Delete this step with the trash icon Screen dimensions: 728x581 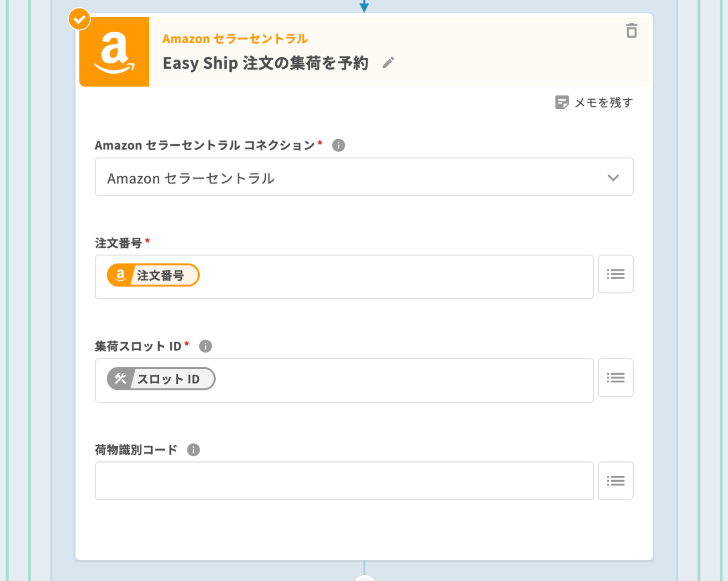click(x=631, y=31)
